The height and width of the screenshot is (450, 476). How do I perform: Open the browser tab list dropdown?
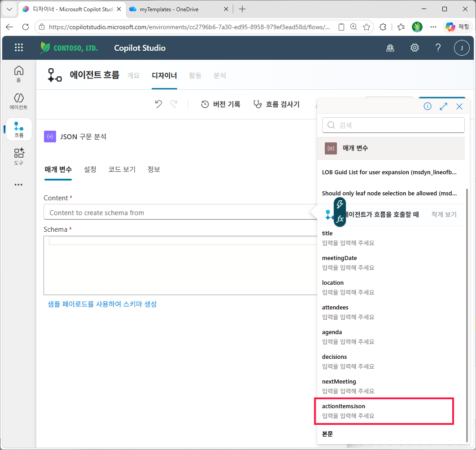coord(9,9)
